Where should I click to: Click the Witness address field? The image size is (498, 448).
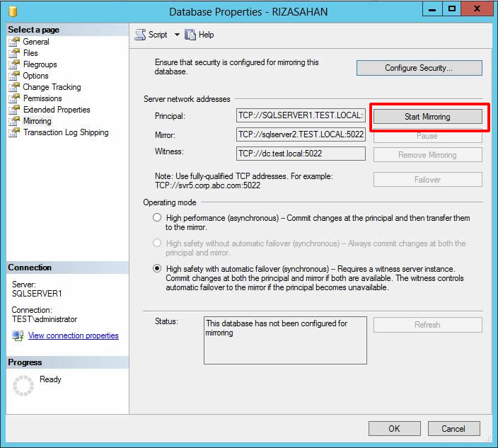click(x=301, y=152)
